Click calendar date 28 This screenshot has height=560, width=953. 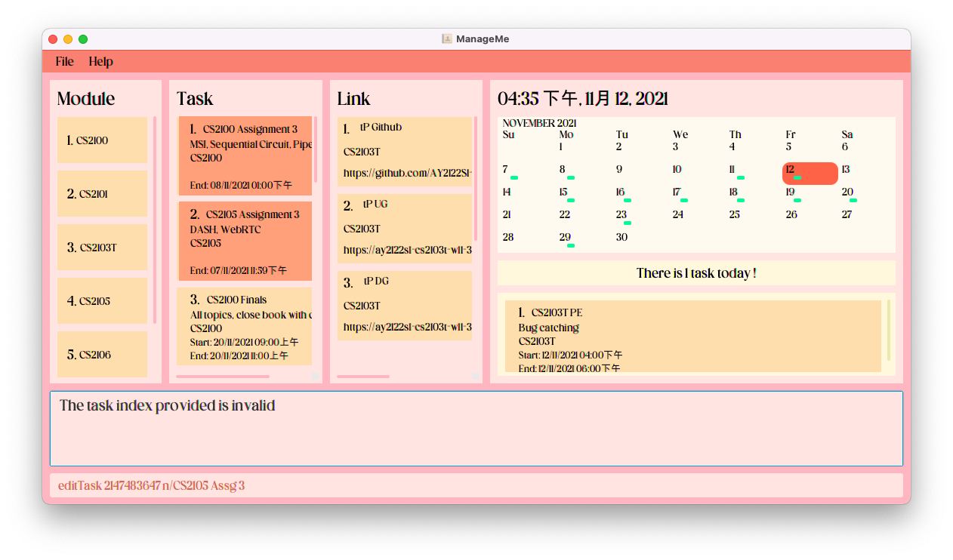coord(507,237)
